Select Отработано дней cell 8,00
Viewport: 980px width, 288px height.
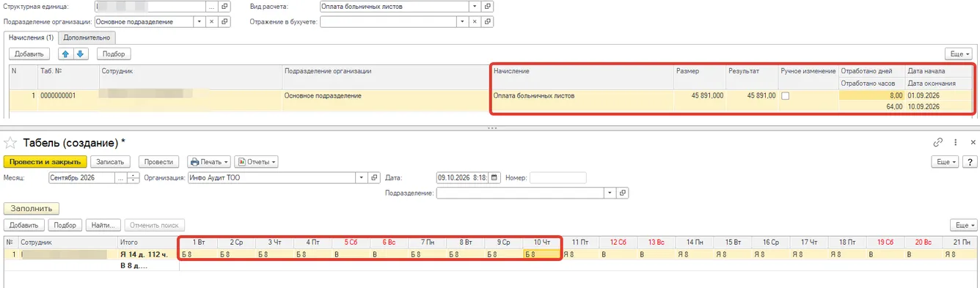click(872, 96)
